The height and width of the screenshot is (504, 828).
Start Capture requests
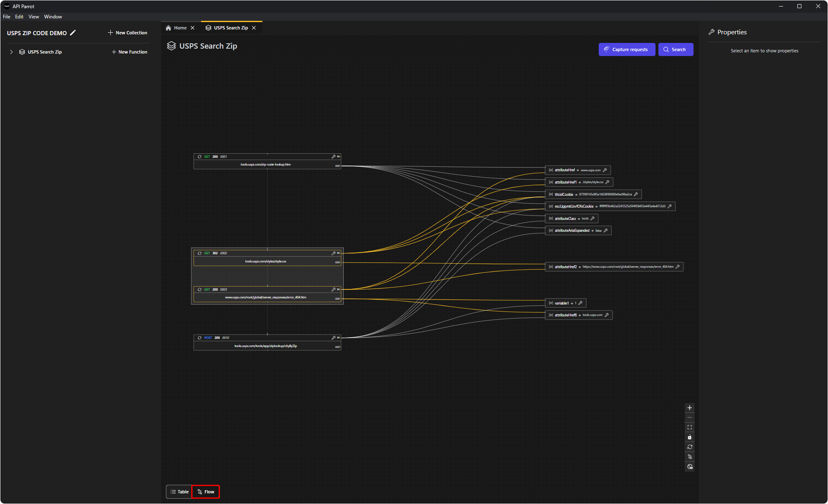pyautogui.click(x=627, y=49)
